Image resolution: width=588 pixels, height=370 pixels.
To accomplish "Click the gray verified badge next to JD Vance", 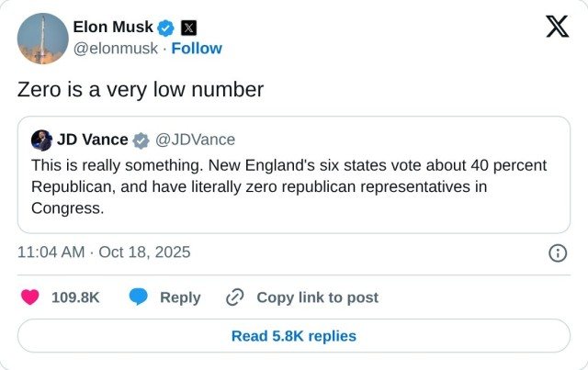I will click(x=141, y=140).
